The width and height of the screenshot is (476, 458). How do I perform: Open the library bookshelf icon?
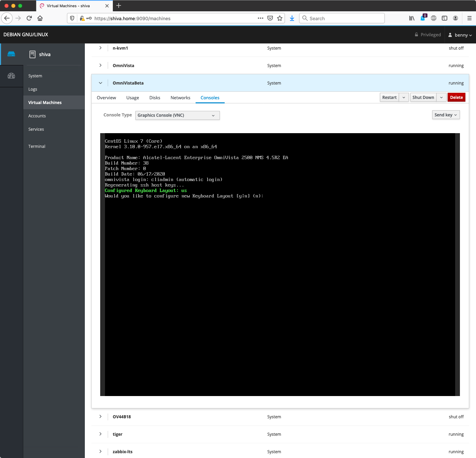[x=412, y=18]
